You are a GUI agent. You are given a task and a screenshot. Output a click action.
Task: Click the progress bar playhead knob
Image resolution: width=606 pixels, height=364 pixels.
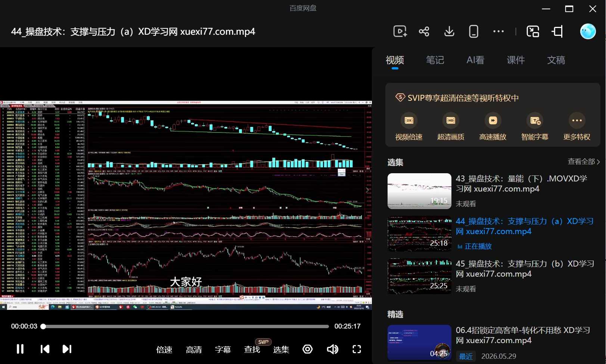43,326
